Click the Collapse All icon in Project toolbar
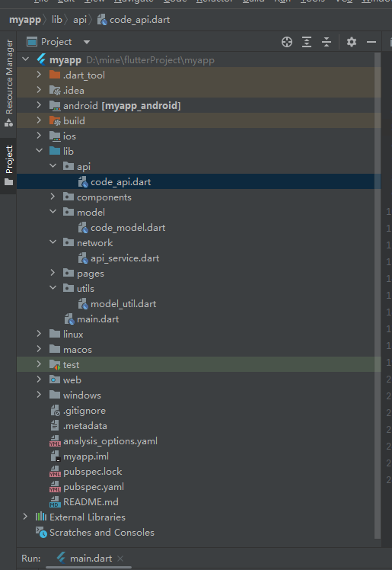Image resolution: width=392 pixels, height=570 pixels. (x=327, y=42)
